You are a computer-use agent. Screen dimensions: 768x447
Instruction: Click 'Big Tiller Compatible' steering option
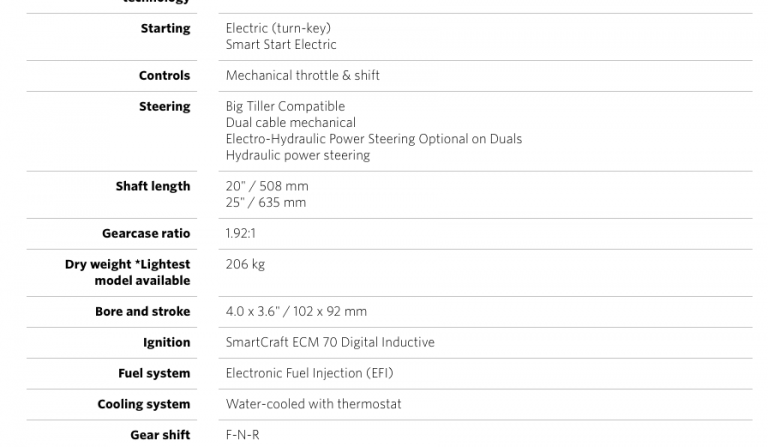(285, 107)
